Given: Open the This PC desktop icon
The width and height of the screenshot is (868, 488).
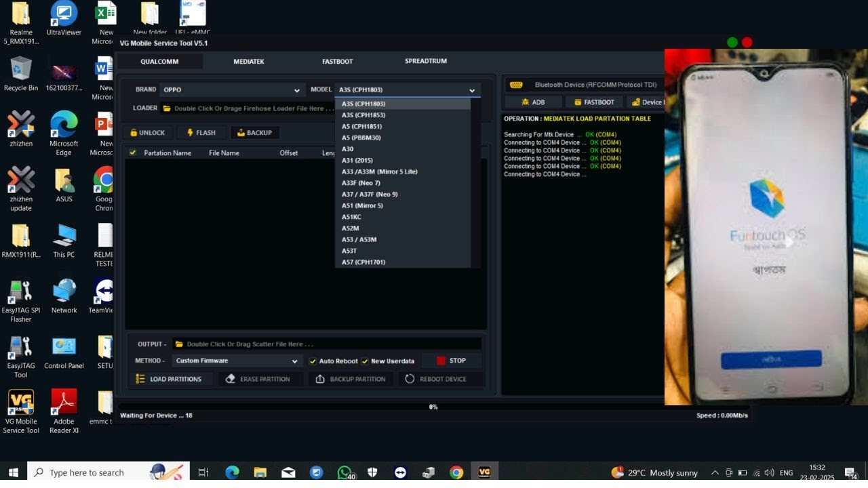Looking at the screenshot, I should pyautogui.click(x=64, y=241).
